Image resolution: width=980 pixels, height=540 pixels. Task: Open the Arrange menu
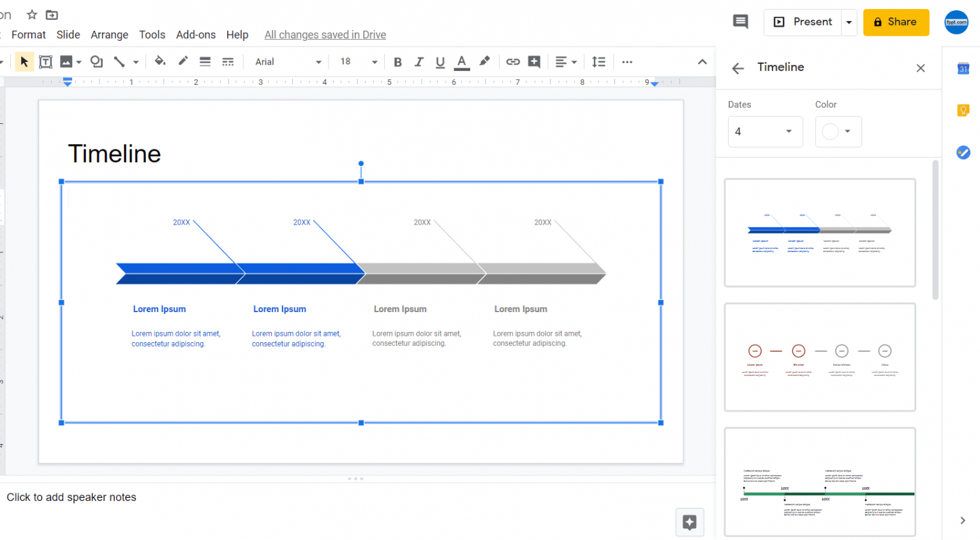coord(109,34)
